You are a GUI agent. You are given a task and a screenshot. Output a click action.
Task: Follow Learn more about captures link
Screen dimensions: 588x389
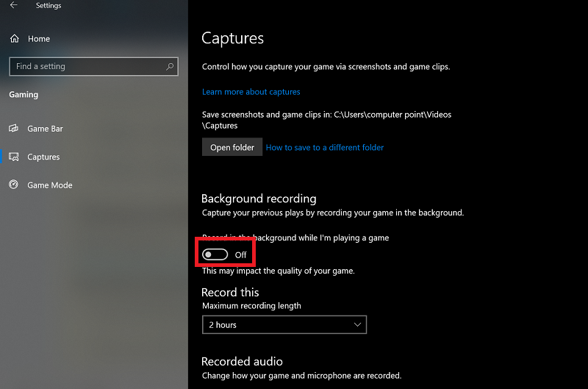pos(251,92)
